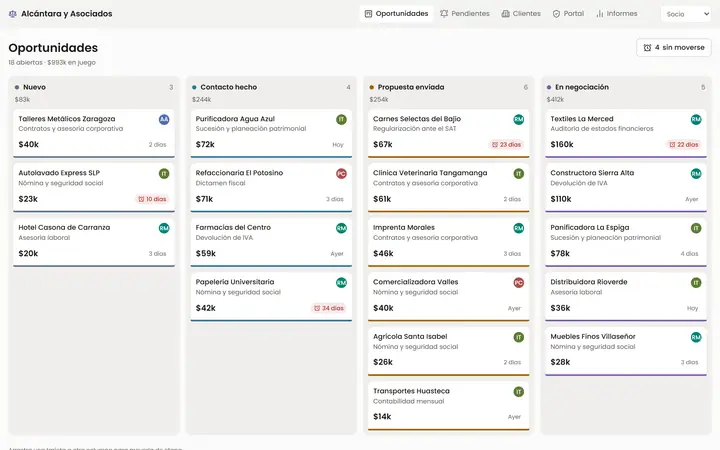Click RM avatar on Carnes Selectas del Bajío
The image size is (720, 450).
pyautogui.click(x=518, y=119)
